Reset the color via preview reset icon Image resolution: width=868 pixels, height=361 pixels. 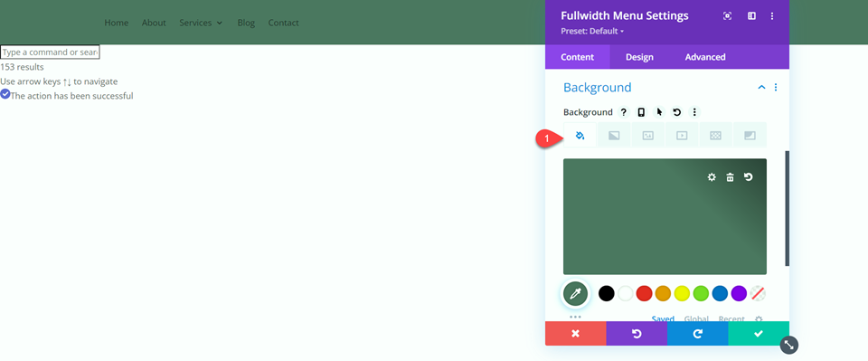pos(749,177)
